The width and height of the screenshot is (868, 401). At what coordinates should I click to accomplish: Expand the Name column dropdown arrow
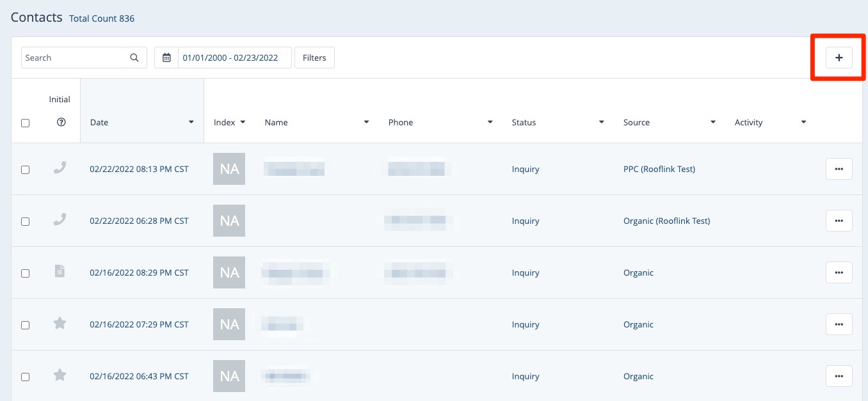366,122
